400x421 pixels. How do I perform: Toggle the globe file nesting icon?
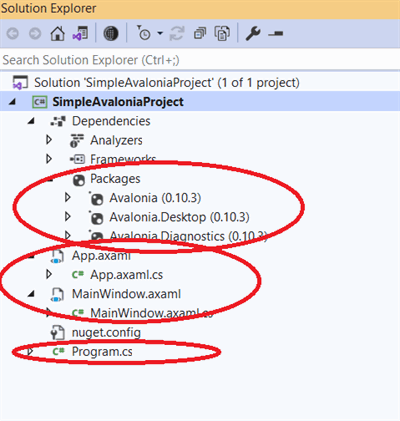click(111, 34)
